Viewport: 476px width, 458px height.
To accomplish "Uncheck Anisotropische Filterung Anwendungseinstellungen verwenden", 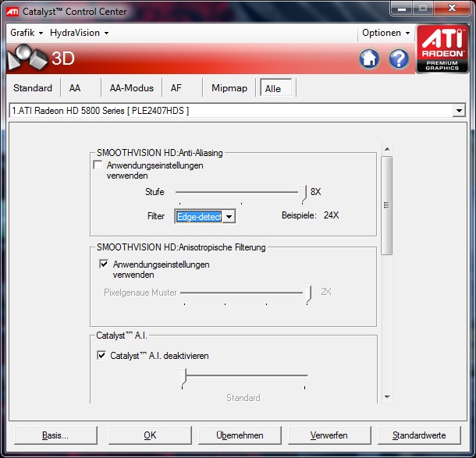I will [x=104, y=264].
